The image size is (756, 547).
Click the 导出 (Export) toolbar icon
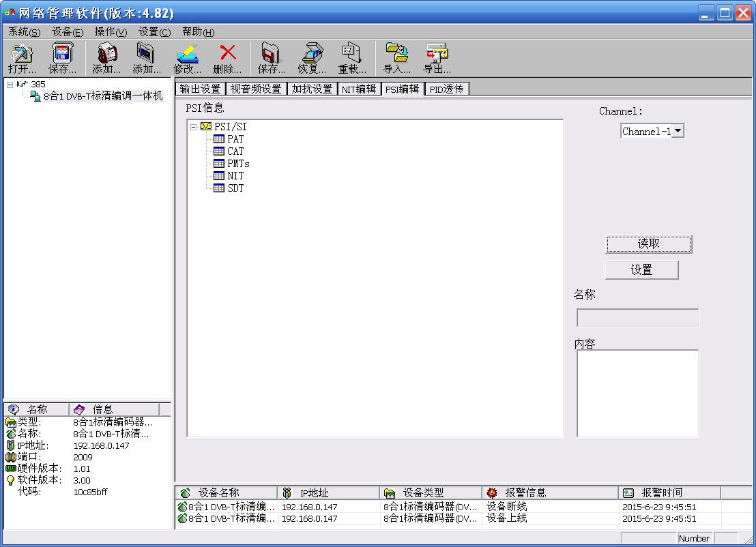[x=437, y=53]
